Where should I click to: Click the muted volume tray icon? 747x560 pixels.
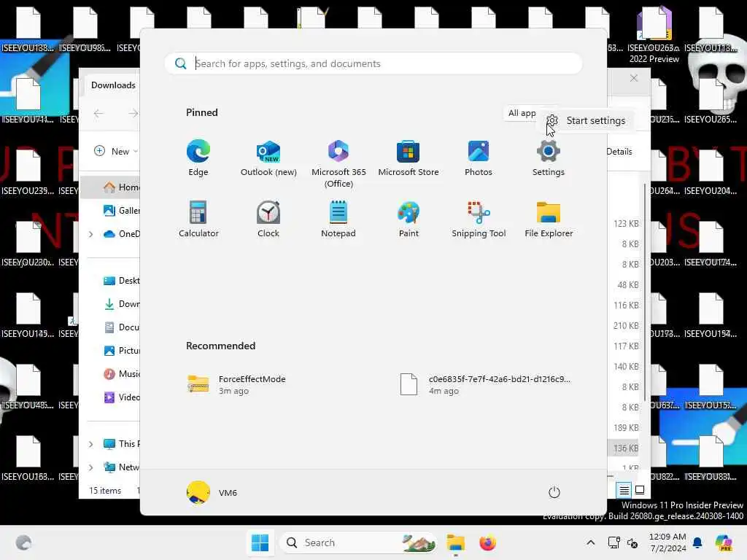632,542
